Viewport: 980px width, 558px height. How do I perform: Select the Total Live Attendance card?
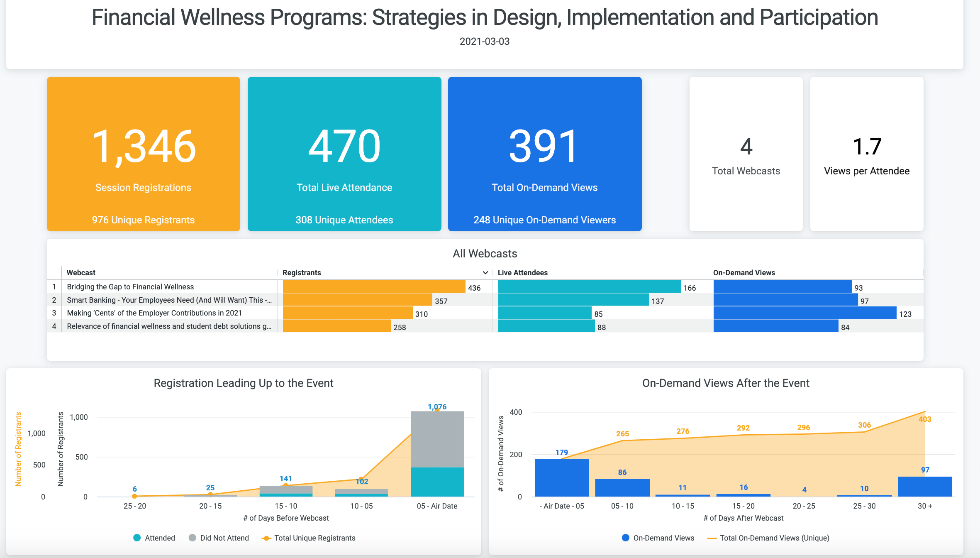(344, 154)
